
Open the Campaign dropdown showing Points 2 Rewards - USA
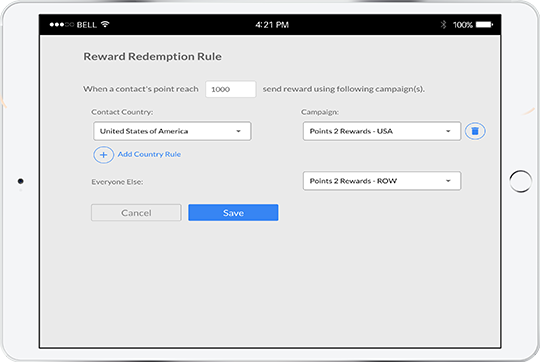click(x=382, y=131)
